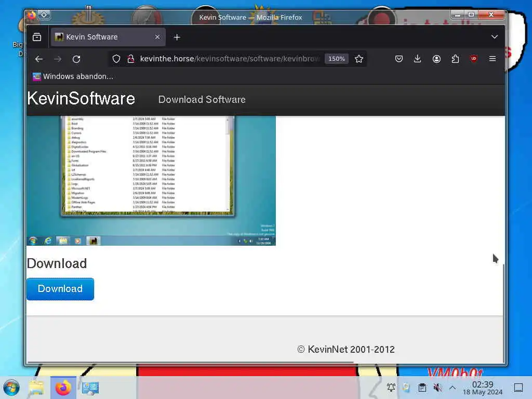Open the notifications bell in tray
This screenshot has height=399, width=532.
pyautogui.click(x=391, y=388)
